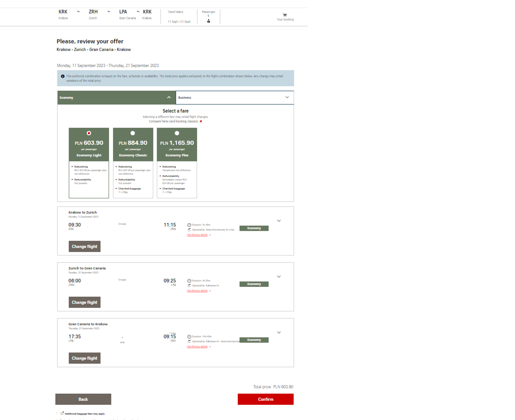
Task: Click the plane icon between KRK and ZRH
Action: point(78,12)
